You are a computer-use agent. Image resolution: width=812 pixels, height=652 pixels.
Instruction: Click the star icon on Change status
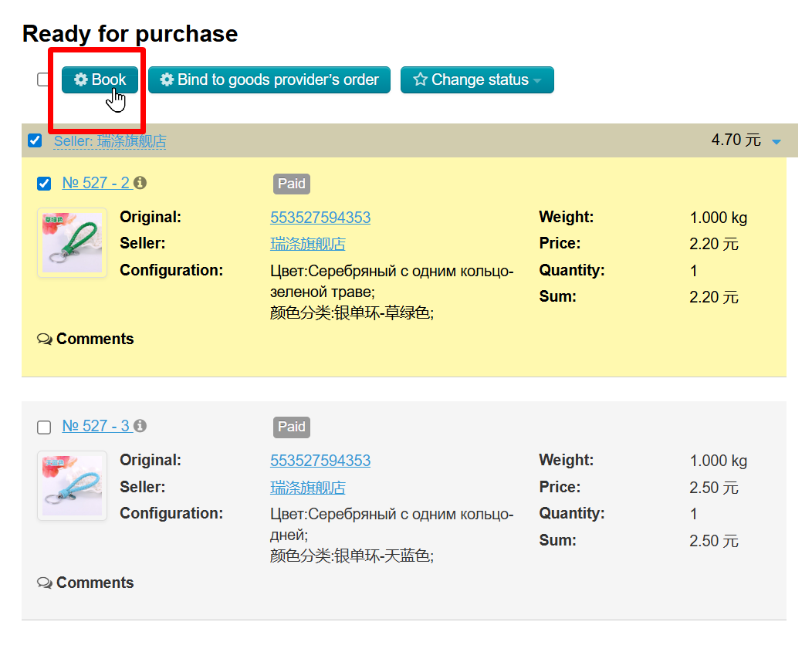coord(420,79)
